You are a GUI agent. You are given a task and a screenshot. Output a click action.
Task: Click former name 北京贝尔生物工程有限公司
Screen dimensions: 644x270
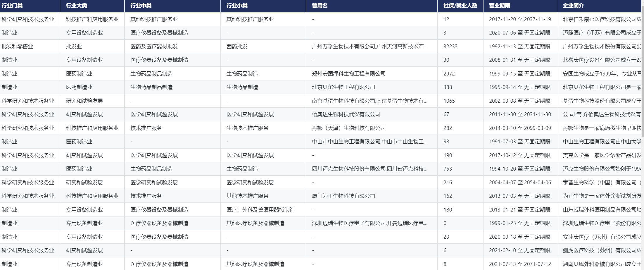[343, 87]
